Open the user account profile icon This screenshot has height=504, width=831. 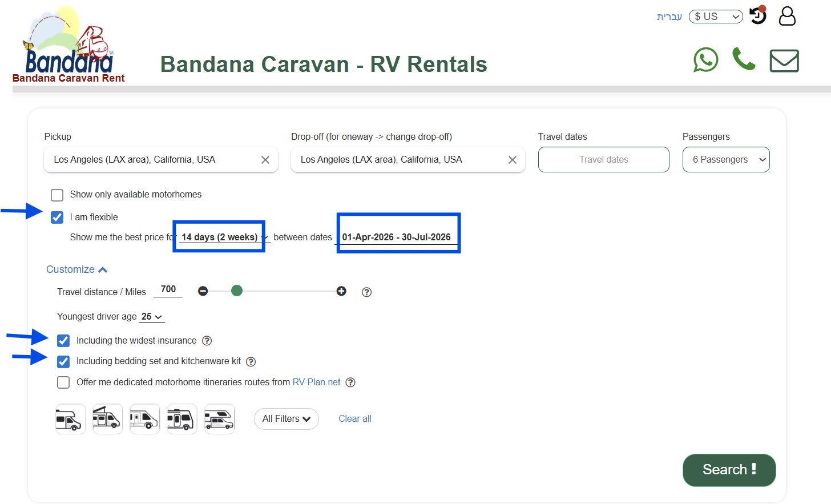[787, 16]
